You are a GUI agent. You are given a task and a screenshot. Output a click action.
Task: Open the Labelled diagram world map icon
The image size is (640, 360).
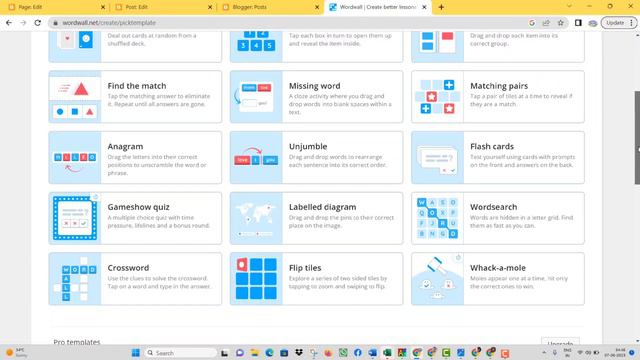click(256, 218)
